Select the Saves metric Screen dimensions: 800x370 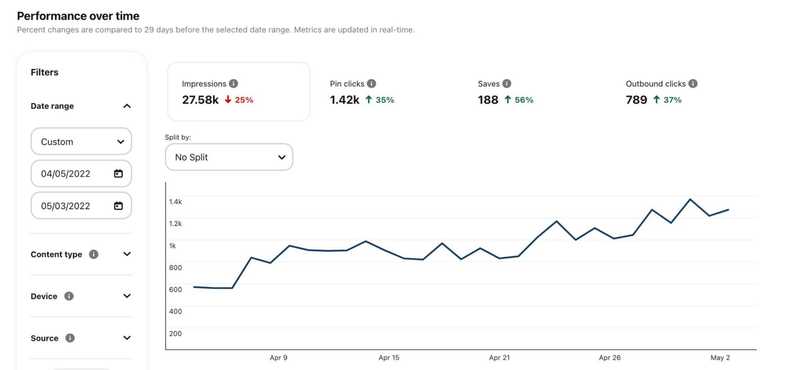[x=506, y=92]
